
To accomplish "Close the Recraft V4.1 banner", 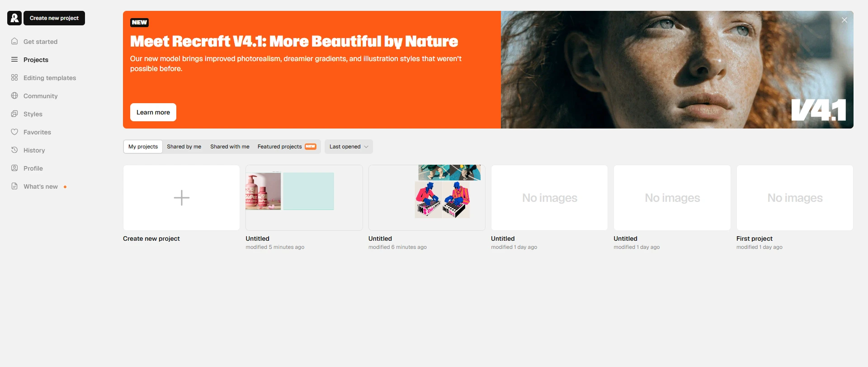I will (844, 20).
